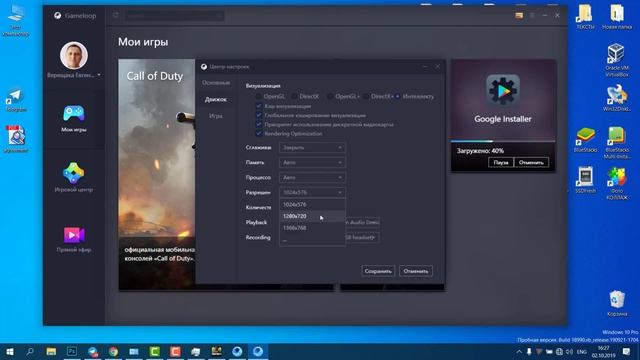
Task: Click the ENG language indicator in tray
Action: (582, 351)
